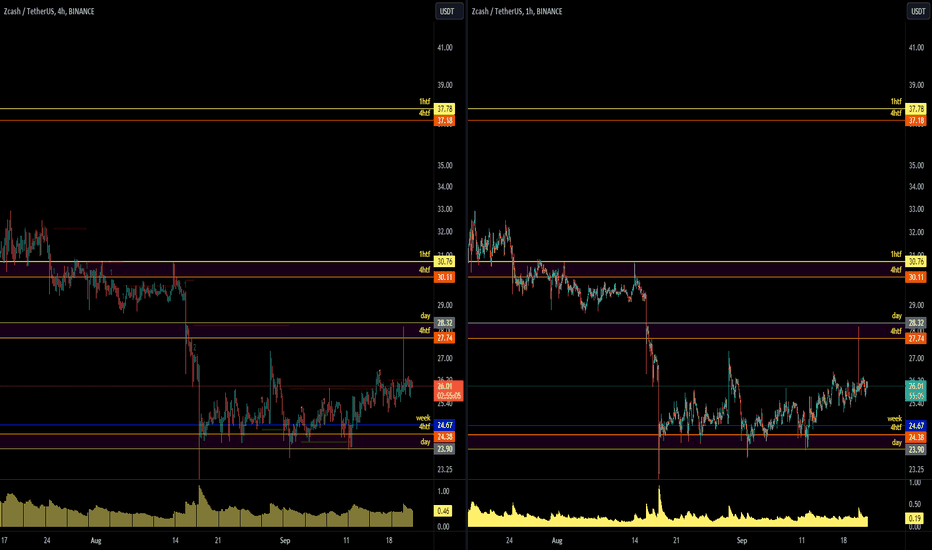Click the 1htf label beside 30.76 on 1h chart
Viewport: 932px width, 550px height.
(x=896, y=254)
